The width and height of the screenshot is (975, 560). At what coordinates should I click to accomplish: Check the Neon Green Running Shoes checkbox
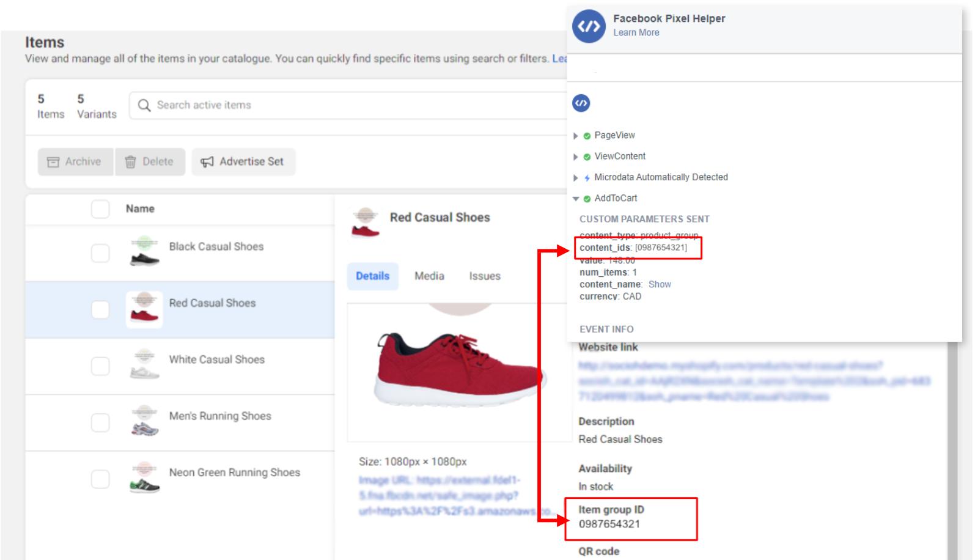(x=100, y=479)
